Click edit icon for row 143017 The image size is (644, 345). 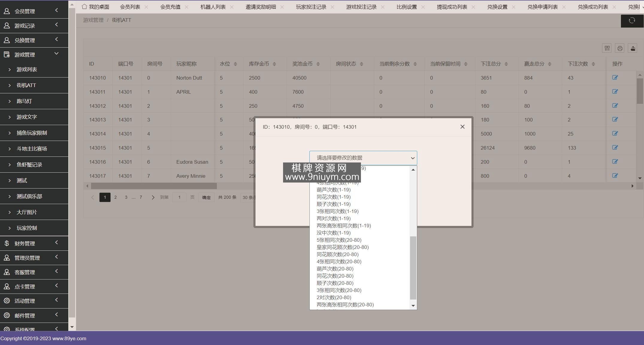[615, 176]
